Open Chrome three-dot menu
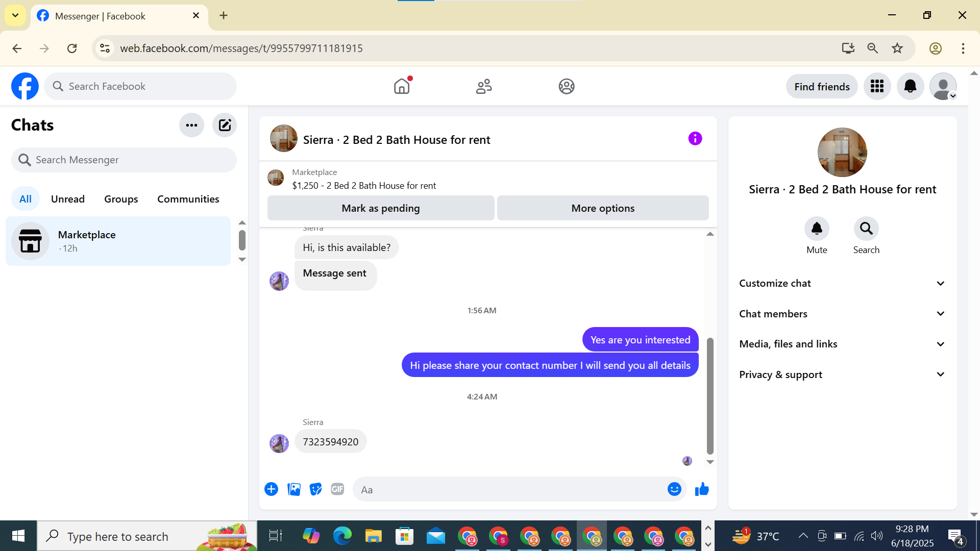This screenshot has width=980, height=551. (x=963, y=48)
